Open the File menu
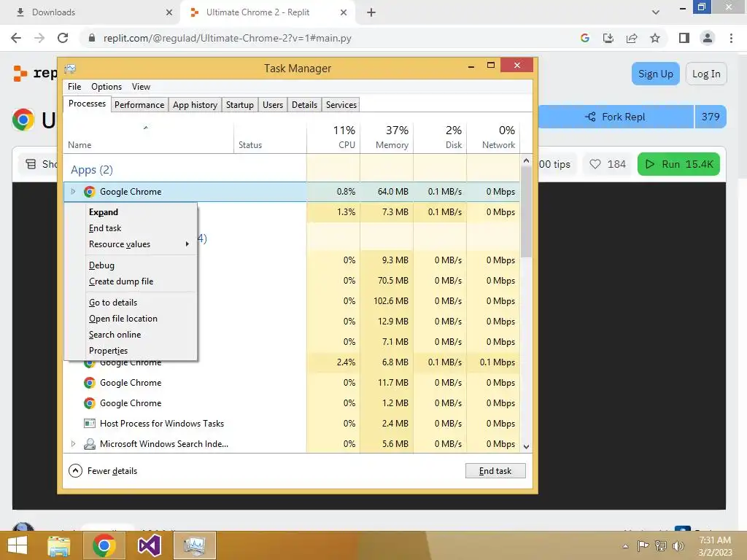 pos(74,87)
